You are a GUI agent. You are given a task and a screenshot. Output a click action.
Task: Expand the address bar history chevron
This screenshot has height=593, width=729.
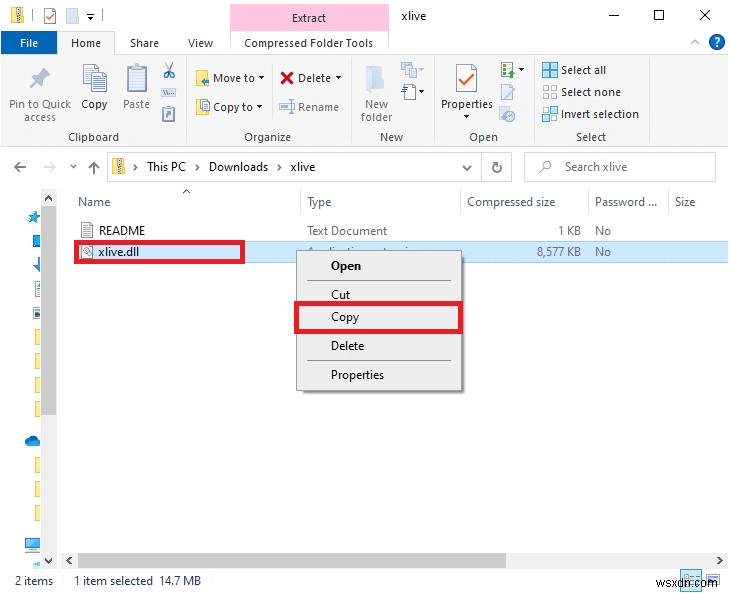[x=467, y=167]
